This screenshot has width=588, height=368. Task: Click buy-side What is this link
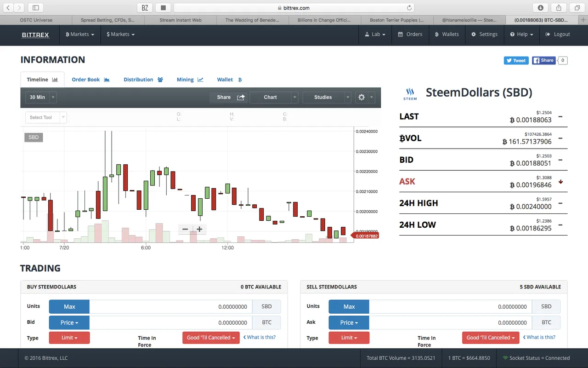(x=260, y=337)
